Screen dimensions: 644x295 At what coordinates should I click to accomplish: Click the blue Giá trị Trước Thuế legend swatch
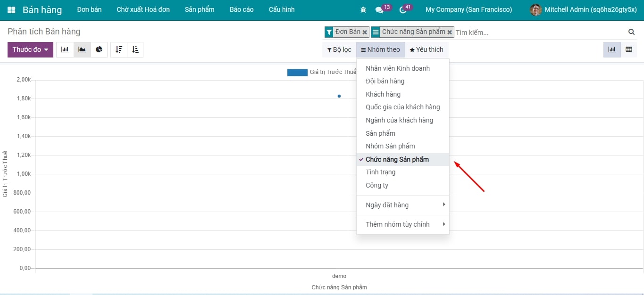point(297,72)
